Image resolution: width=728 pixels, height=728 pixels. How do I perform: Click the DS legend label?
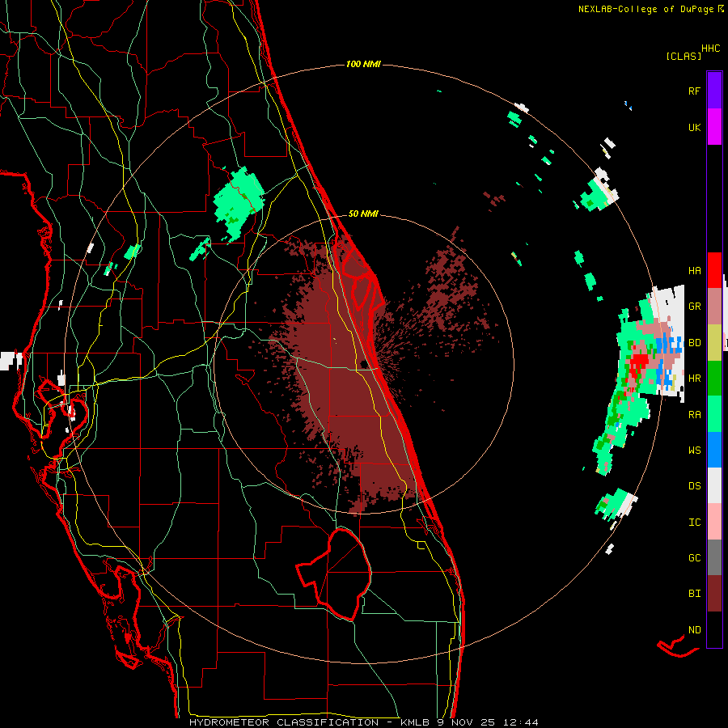[694, 486]
